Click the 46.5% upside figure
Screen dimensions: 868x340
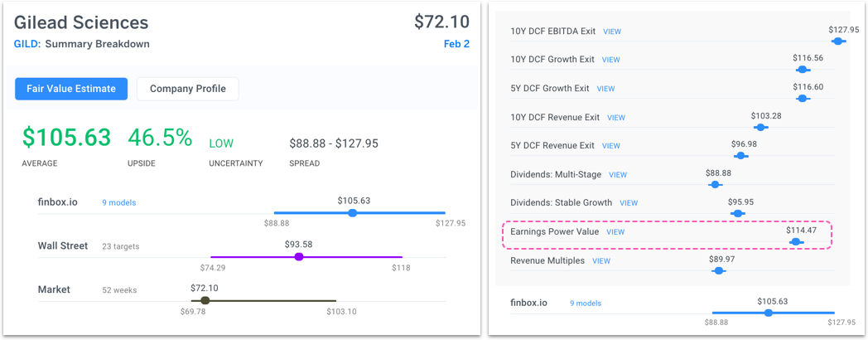pos(160,138)
